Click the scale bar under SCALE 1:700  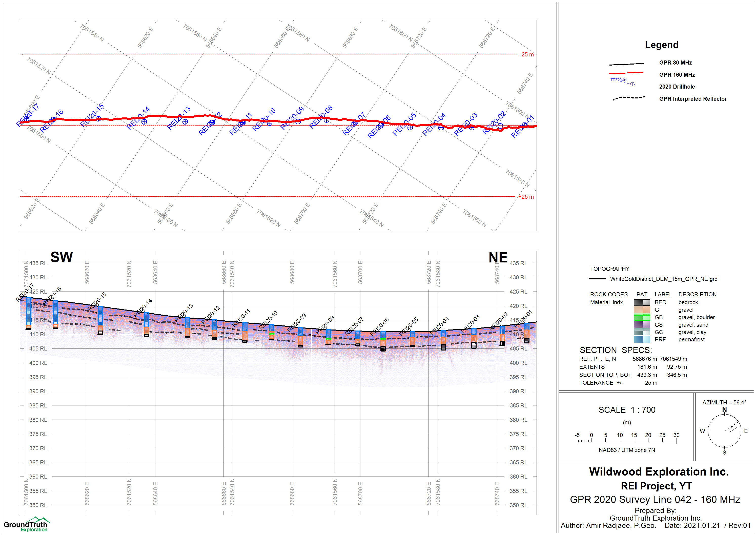click(627, 441)
